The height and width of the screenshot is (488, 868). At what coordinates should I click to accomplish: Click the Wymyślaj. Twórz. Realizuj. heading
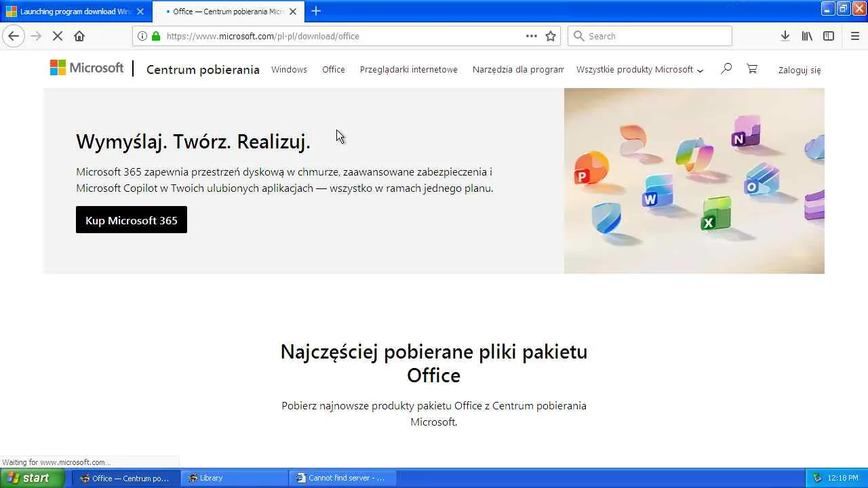click(193, 141)
